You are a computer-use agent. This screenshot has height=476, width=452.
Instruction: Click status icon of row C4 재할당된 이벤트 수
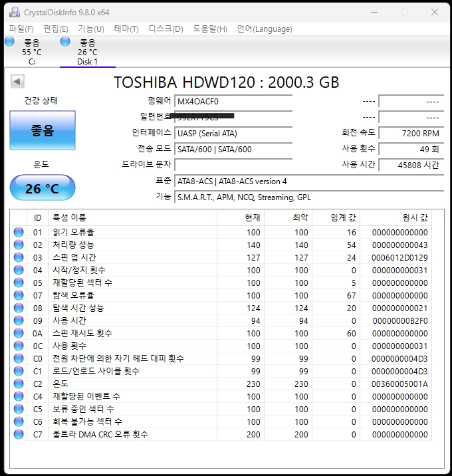click(19, 396)
